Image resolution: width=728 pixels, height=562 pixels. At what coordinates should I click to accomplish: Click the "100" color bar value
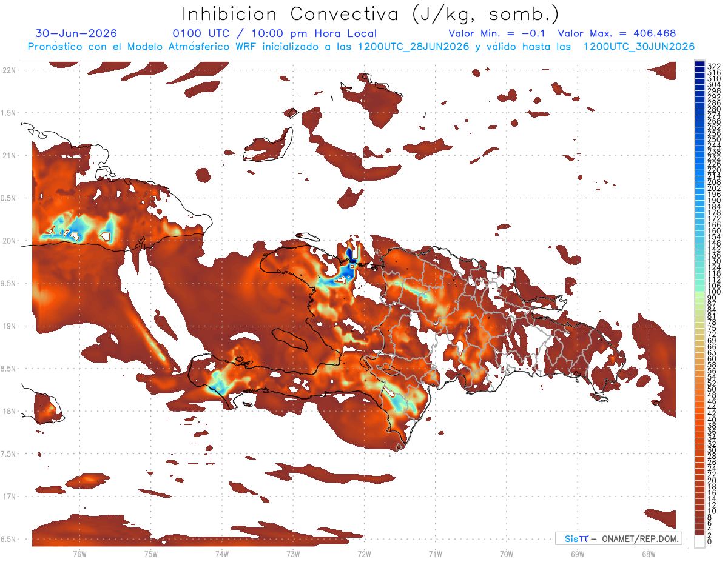(x=713, y=292)
